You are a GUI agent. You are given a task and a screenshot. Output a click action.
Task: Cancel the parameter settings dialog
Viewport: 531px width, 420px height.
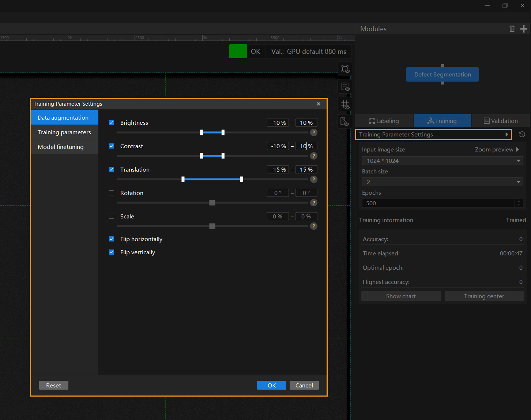(304, 385)
